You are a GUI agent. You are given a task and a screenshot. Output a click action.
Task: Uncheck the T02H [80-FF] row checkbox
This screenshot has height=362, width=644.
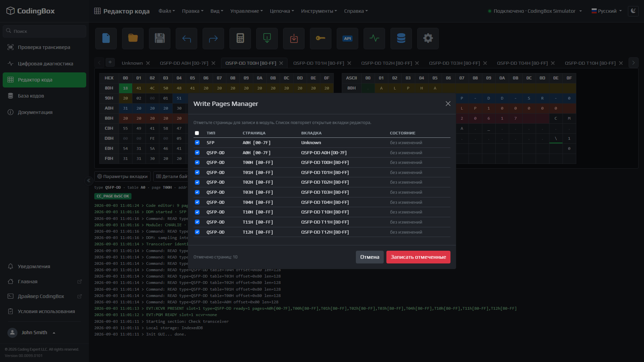[197, 182]
